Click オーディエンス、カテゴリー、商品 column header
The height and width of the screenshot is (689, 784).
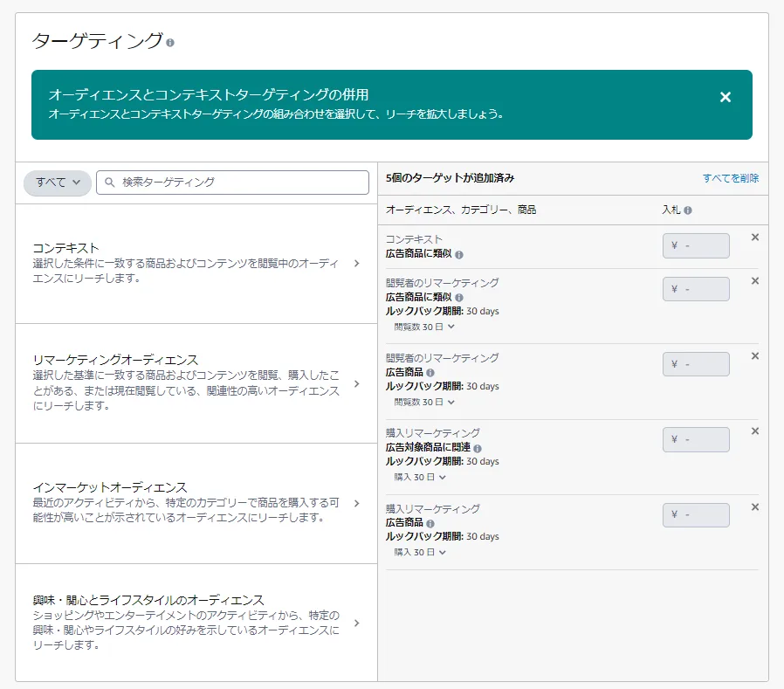click(460, 210)
